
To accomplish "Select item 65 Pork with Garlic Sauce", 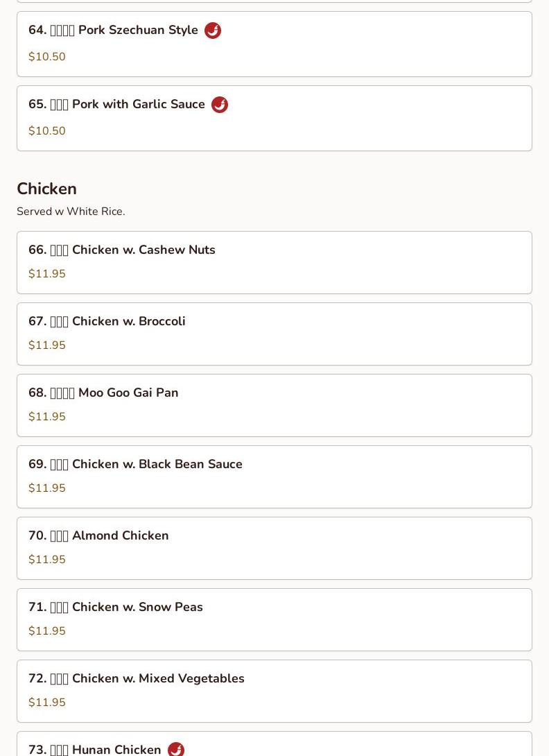I will pos(274,119).
